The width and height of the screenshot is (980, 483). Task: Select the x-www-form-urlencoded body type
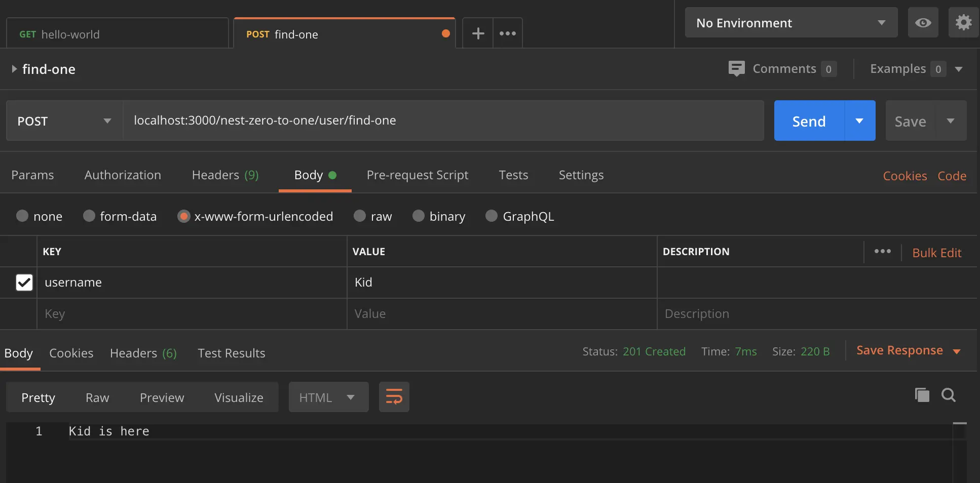(x=183, y=216)
